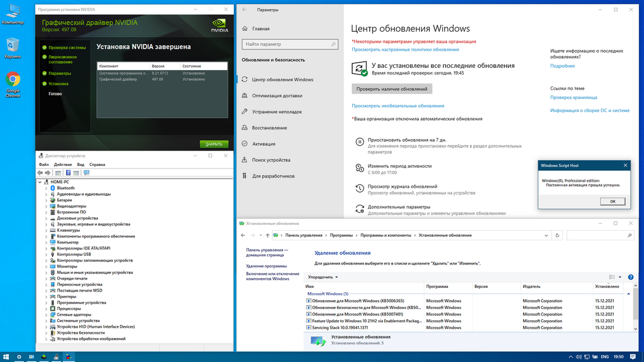
Task: Open Windows Start button
Action: [7, 356]
